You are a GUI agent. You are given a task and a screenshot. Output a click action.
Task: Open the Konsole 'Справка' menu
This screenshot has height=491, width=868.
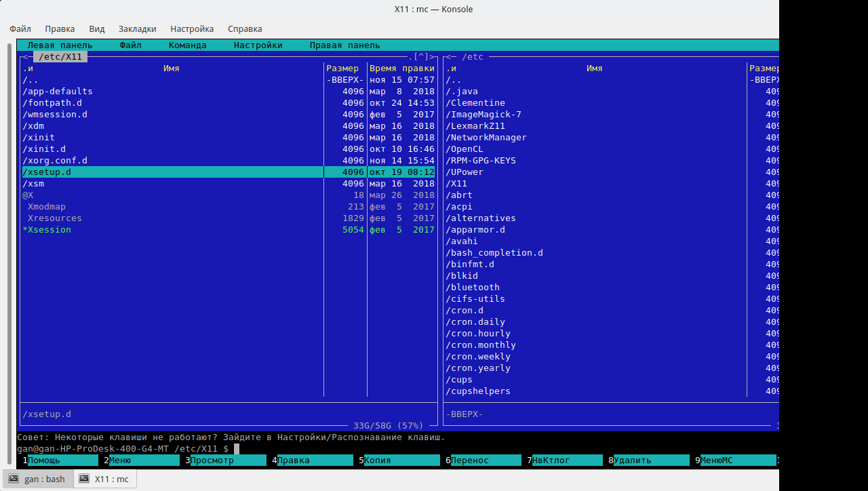coord(245,29)
